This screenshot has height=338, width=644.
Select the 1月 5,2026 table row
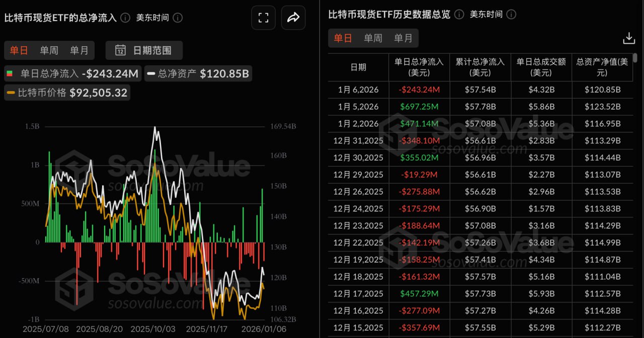(x=480, y=107)
